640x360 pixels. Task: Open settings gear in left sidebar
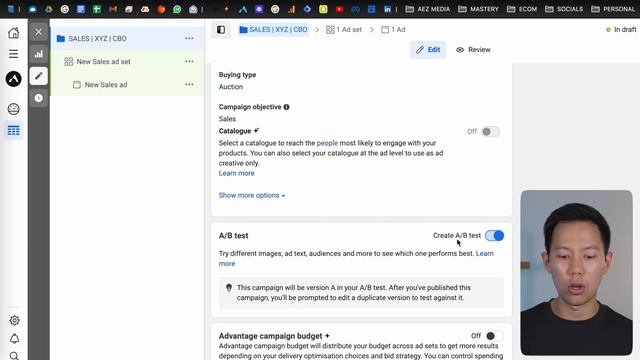(x=14, y=320)
